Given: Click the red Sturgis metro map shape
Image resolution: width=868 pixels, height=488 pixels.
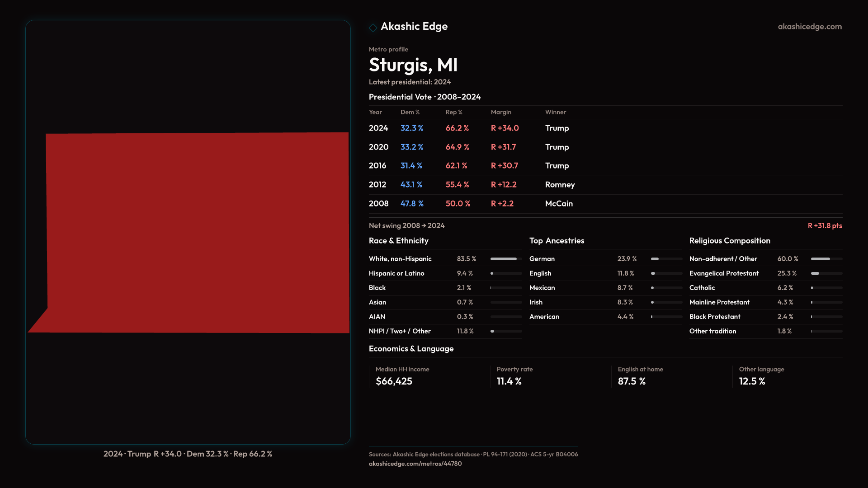Looking at the screenshot, I should [197, 233].
